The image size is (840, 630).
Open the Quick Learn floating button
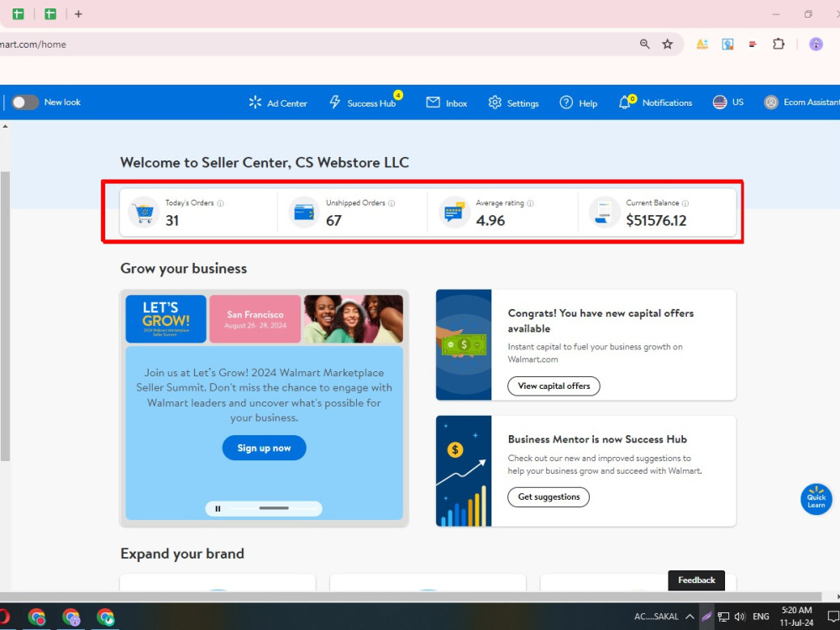click(816, 499)
